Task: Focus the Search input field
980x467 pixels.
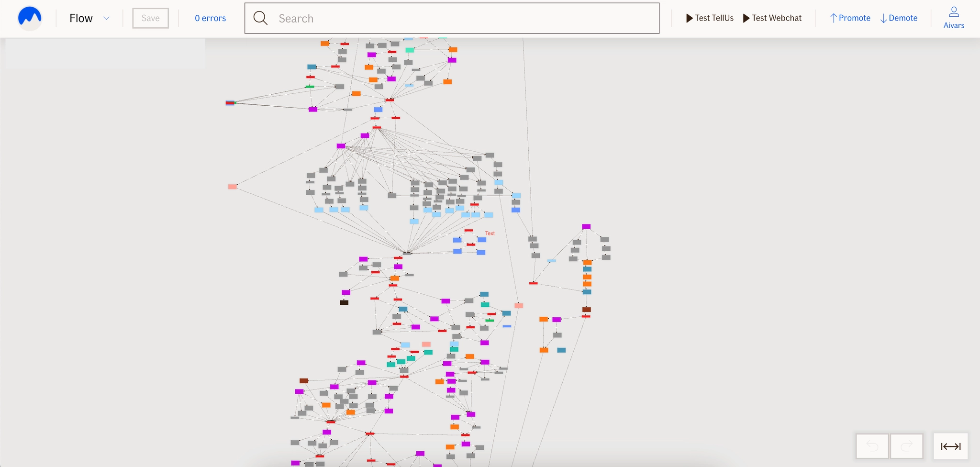Action: pos(452,18)
